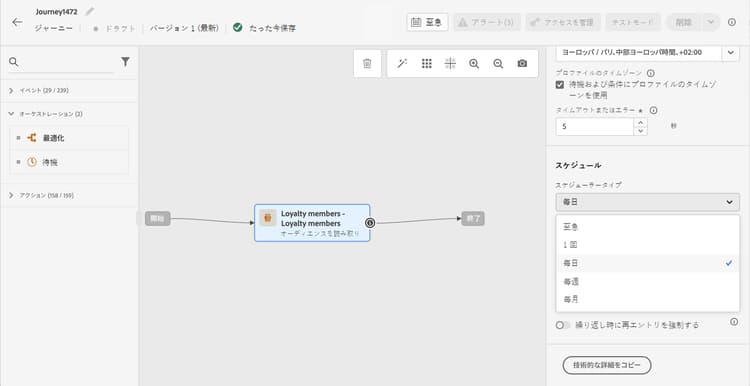Toggle the dotted grid icon

click(x=427, y=64)
